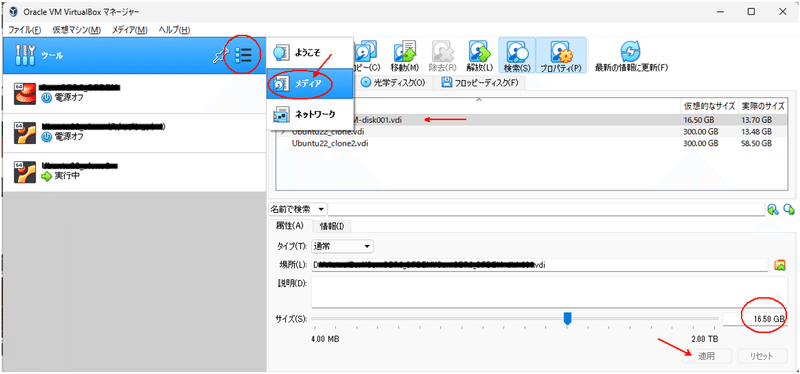Switch to the 情報(I) tab
Viewport: 800px width, 374px height.
pyautogui.click(x=332, y=226)
